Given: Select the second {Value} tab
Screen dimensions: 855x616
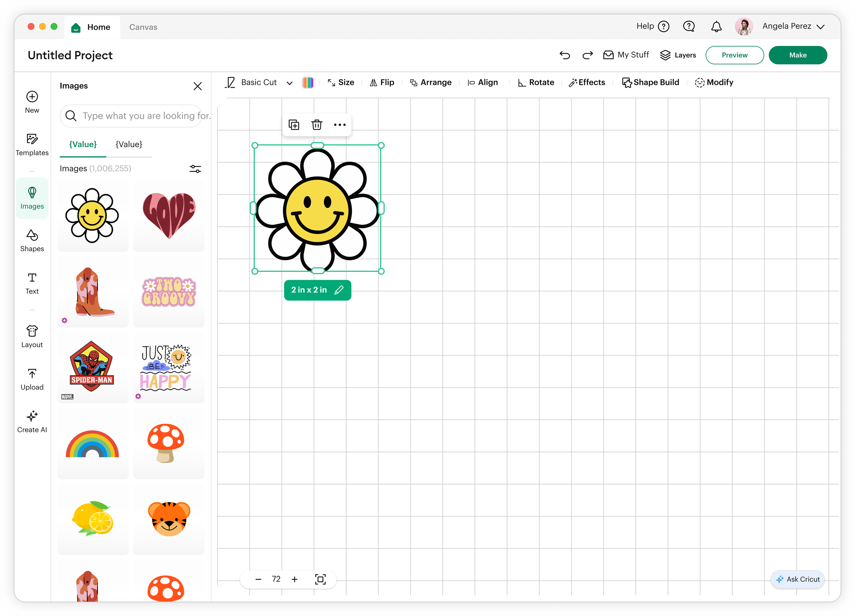Looking at the screenshot, I should (x=129, y=144).
